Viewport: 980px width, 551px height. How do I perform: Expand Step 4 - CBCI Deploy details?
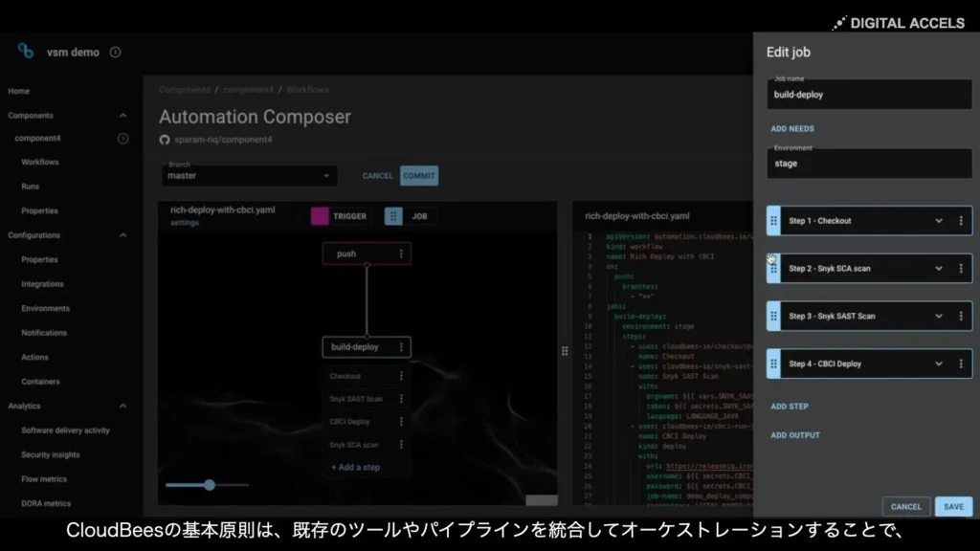pos(939,364)
